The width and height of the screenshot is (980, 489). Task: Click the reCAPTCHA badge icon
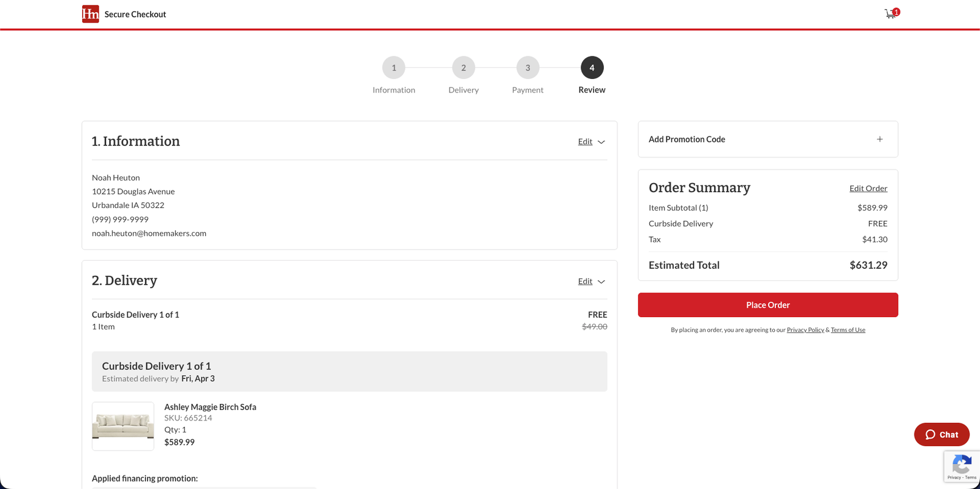[x=962, y=464]
